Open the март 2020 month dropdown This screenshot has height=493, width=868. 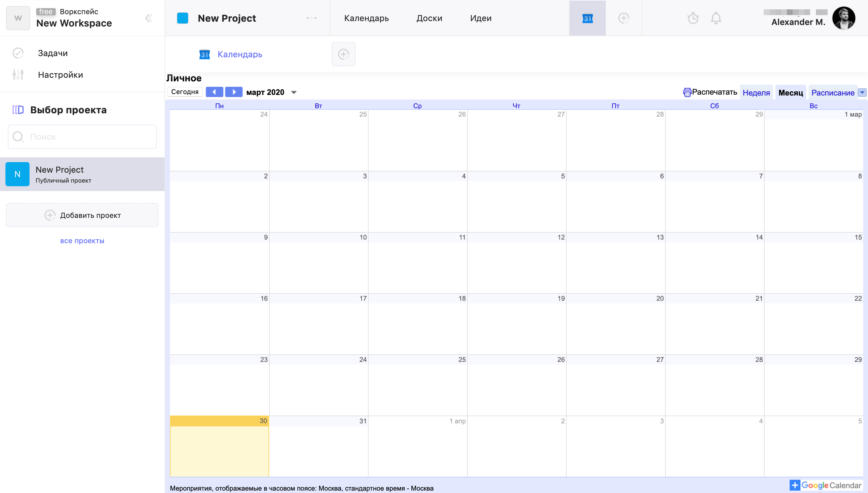(294, 93)
